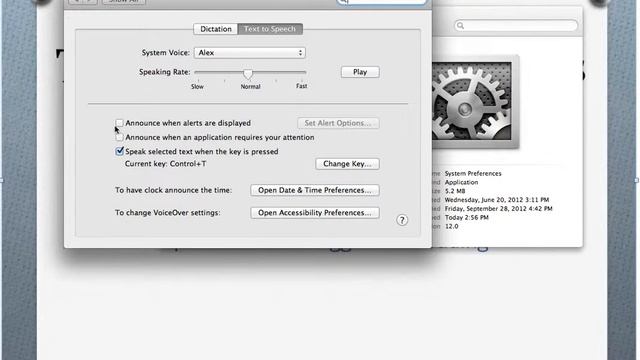The height and width of the screenshot is (360, 640).
Task: Click the Set Alert Options button
Action: 338,123
